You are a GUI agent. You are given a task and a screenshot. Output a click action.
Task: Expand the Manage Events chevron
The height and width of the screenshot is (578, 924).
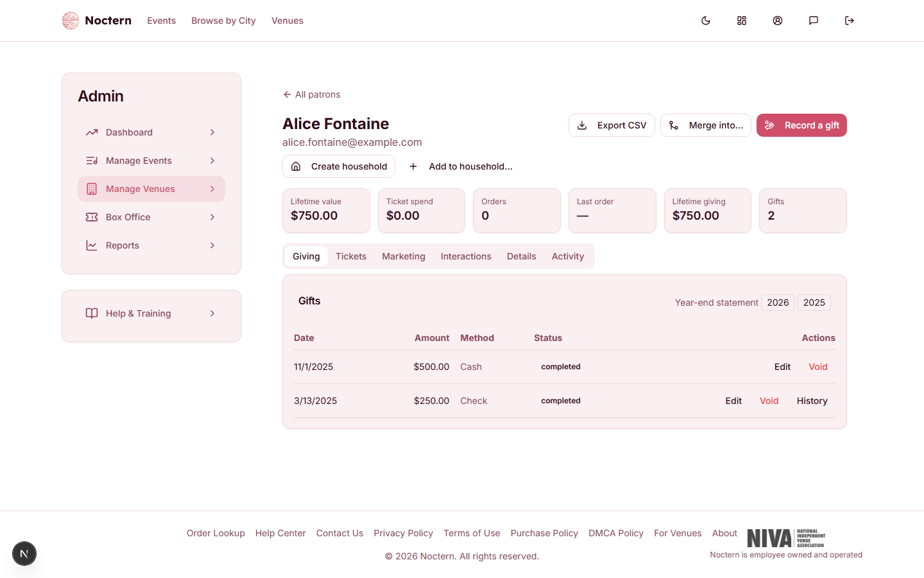(x=212, y=161)
